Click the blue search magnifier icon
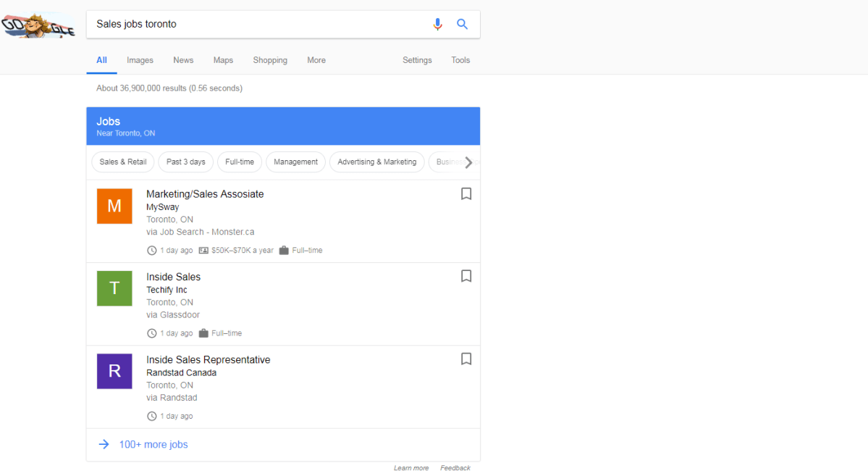 coord(462,25)
